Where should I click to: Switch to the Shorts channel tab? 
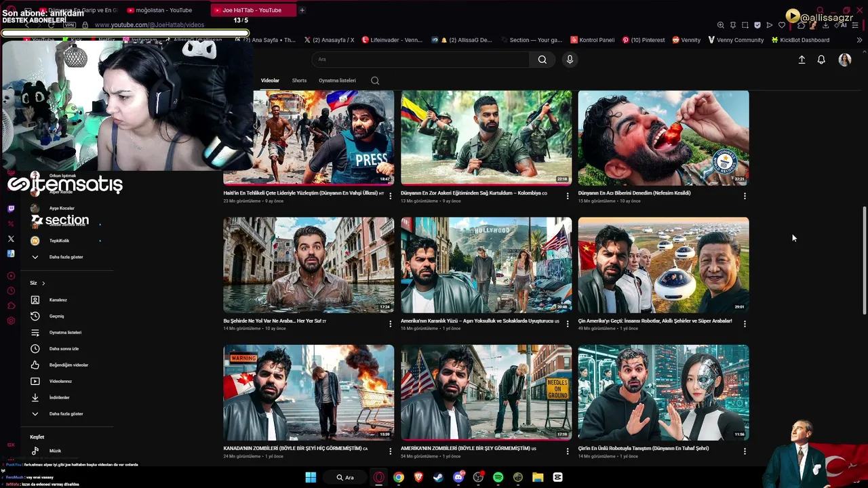pos(299,81)
